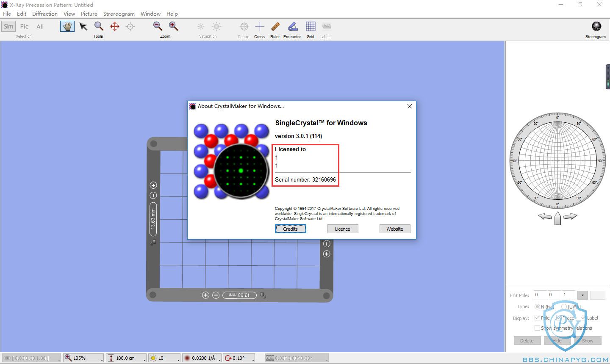Click the stereogram up arrow
610x364 pixels.
coord(557,218)
